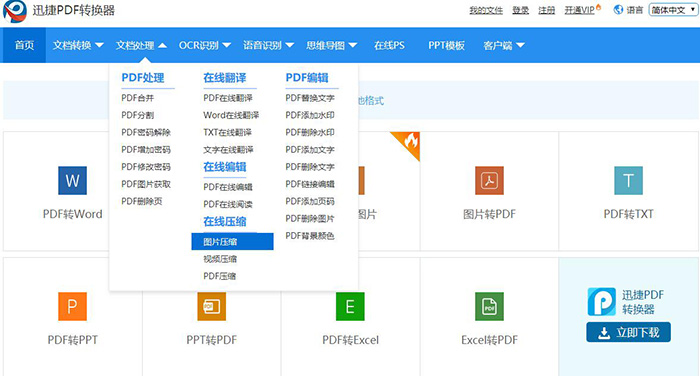Screen dimensions: 700x376
Task: Click the VIP flame icon beside 开通VIP
Action: point(599,7)
